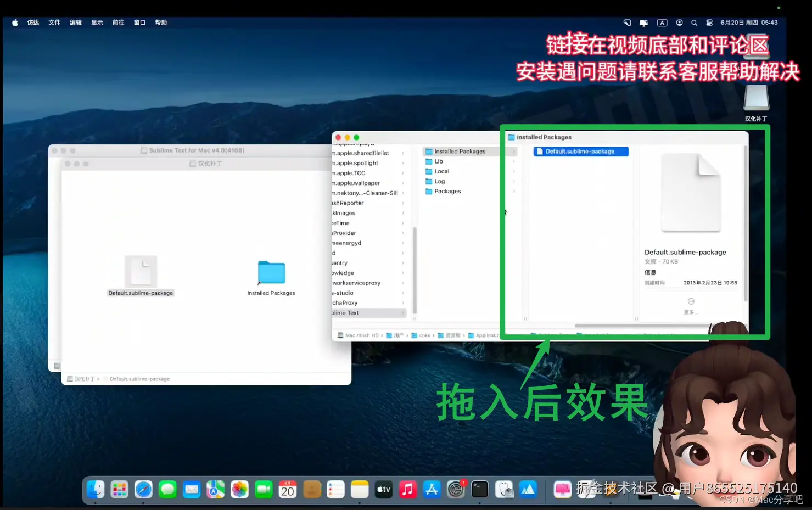Open Spotlight search in menu bar
The height and width of the screenshot is (510, 812).
(694, 23)
